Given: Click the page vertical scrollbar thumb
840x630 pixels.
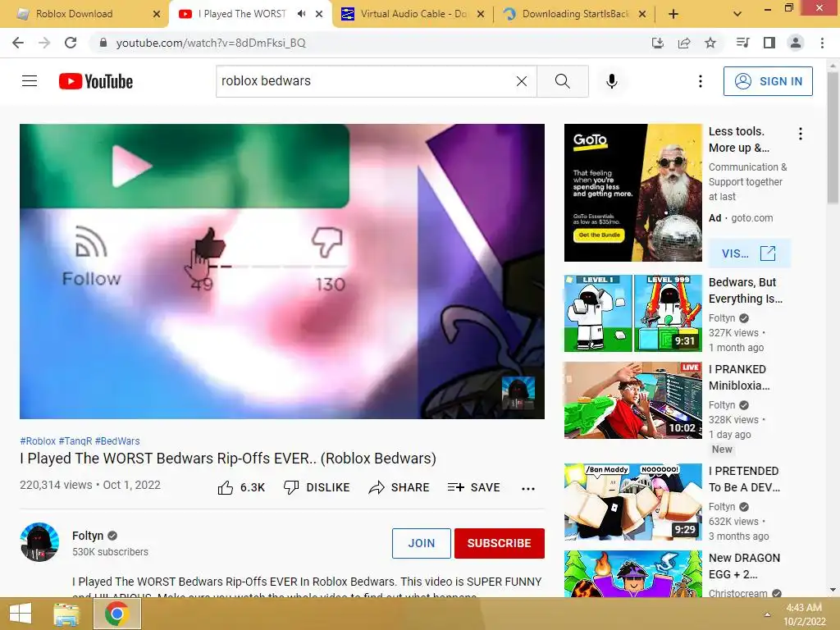Looking at the screenshot, I should pos(833,138).
